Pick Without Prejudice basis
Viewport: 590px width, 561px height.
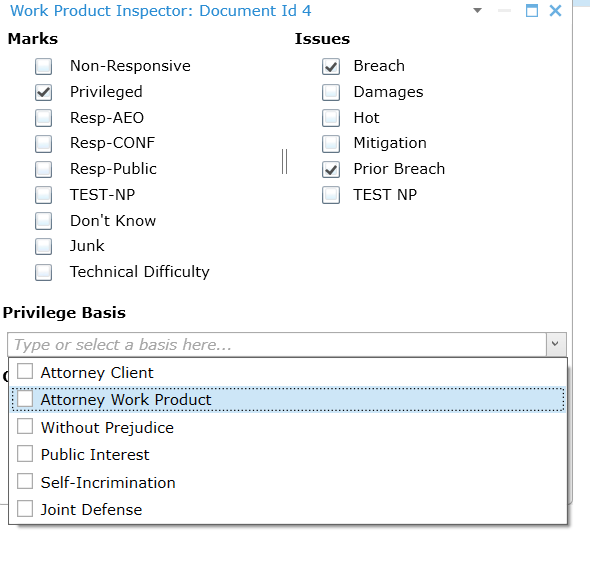tap(288, 427)
